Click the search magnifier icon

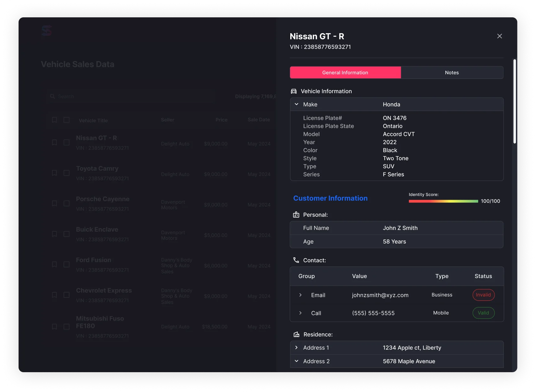pos(53,96)
